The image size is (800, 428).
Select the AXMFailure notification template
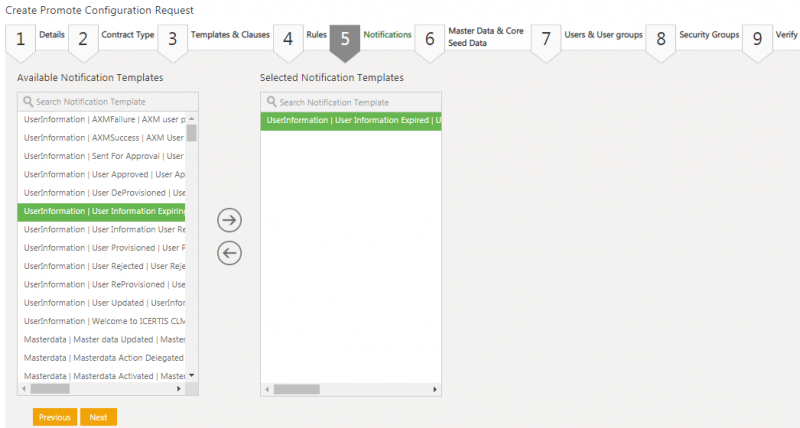pos(102,120)
